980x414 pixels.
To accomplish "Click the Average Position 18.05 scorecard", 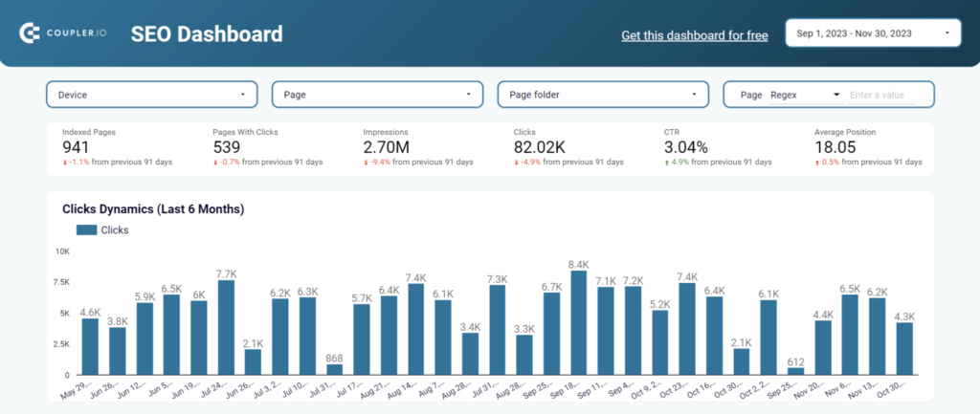I will pos(868,147).
